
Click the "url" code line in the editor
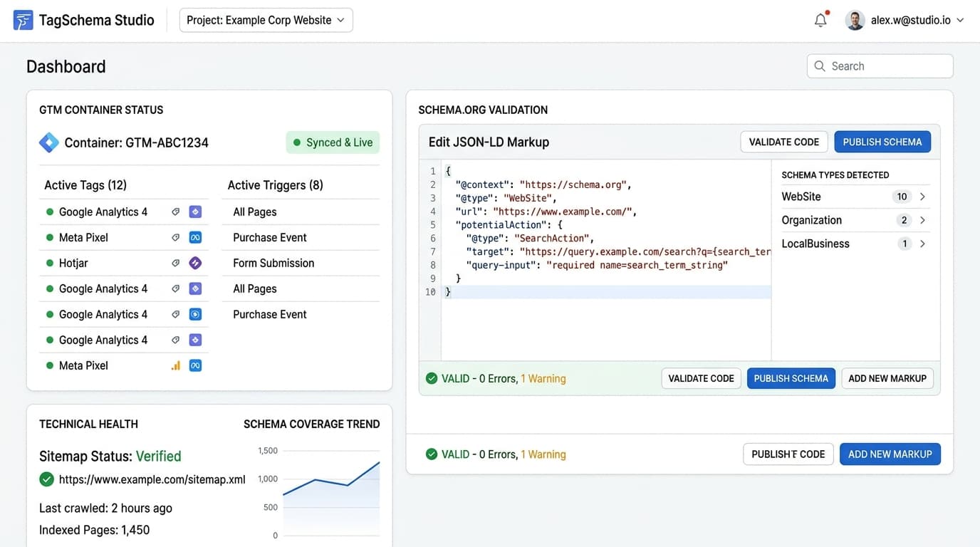point(546,212)
